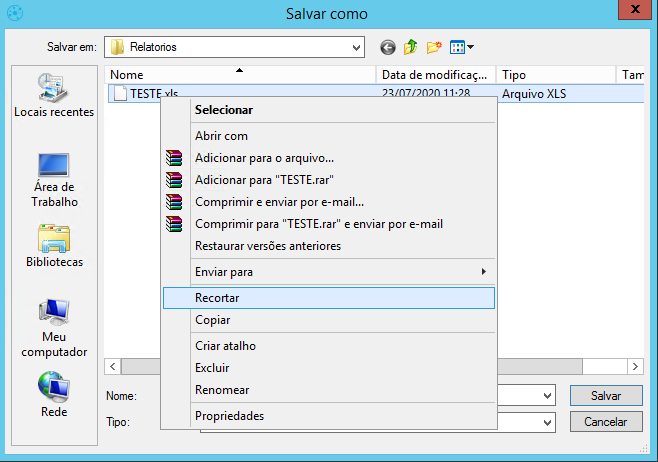This screenshot has width=658, height=462.
Task: Choose Recortar in context menu
Action: [x=329, y=298]
